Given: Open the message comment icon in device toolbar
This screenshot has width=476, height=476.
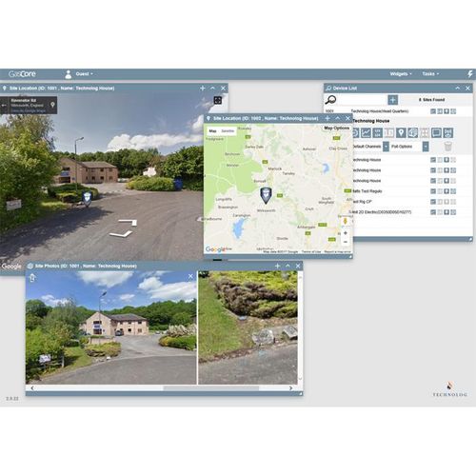Looking at the screenshot, I should click(436, 132).
